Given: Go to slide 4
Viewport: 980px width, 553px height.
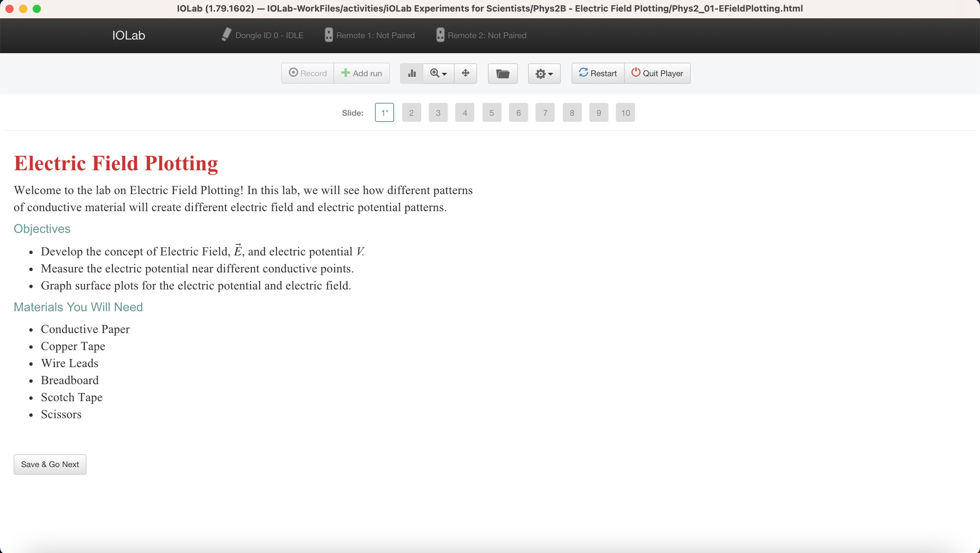Looking at the screenshot, I should pyautogui.click(x=465, y=113).
